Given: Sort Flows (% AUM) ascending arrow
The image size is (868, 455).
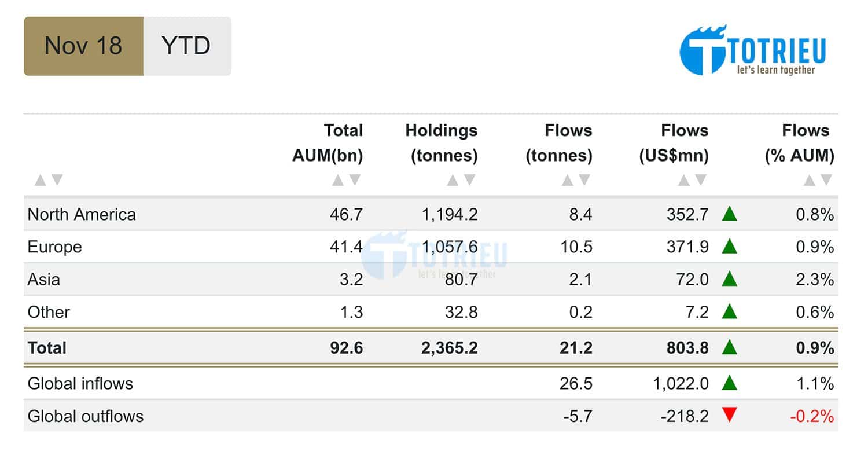Looking at the screenshot, I should point(810,181).
